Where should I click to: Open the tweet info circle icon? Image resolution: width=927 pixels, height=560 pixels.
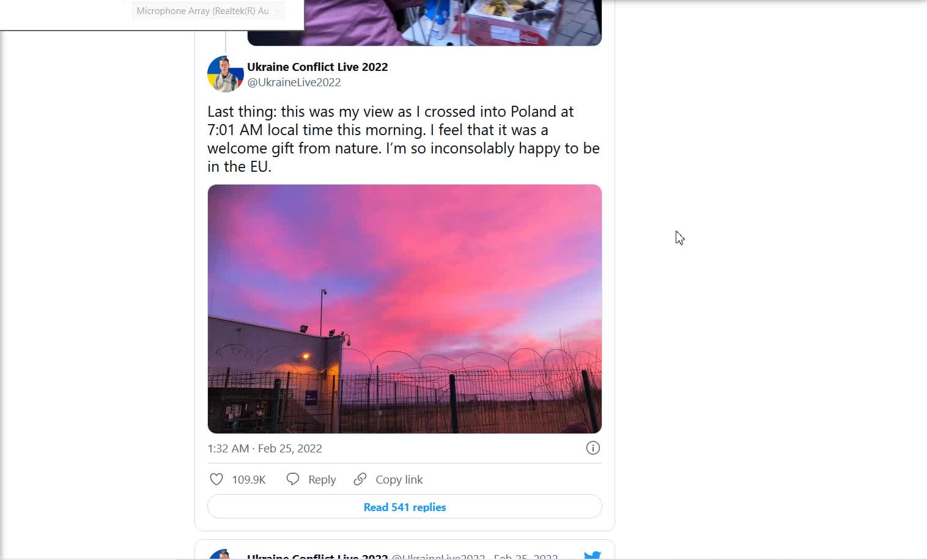(593, 448)
